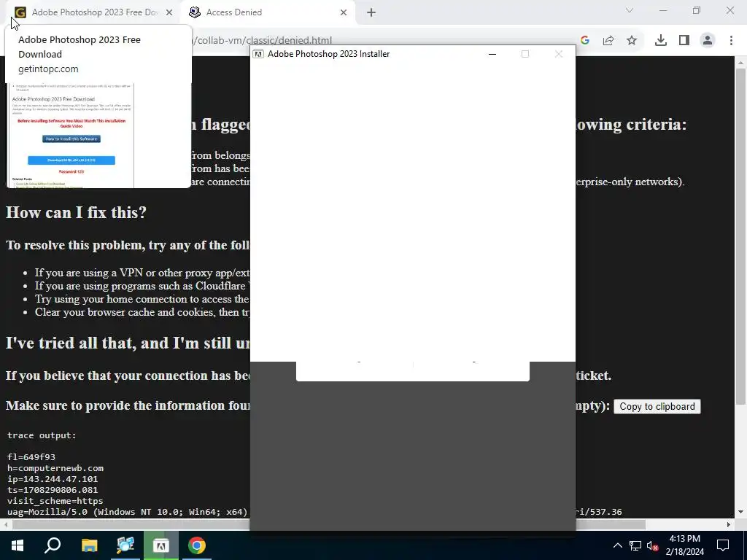Click the text 'ts=1708290806.081'
Image resolution: width=747 pixels, height=560 pixels.
53,490
